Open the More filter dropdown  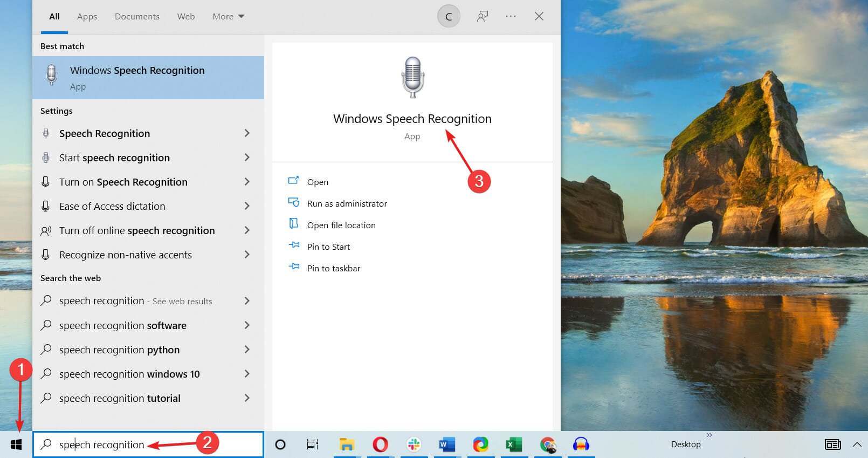(x=228, y=17)
